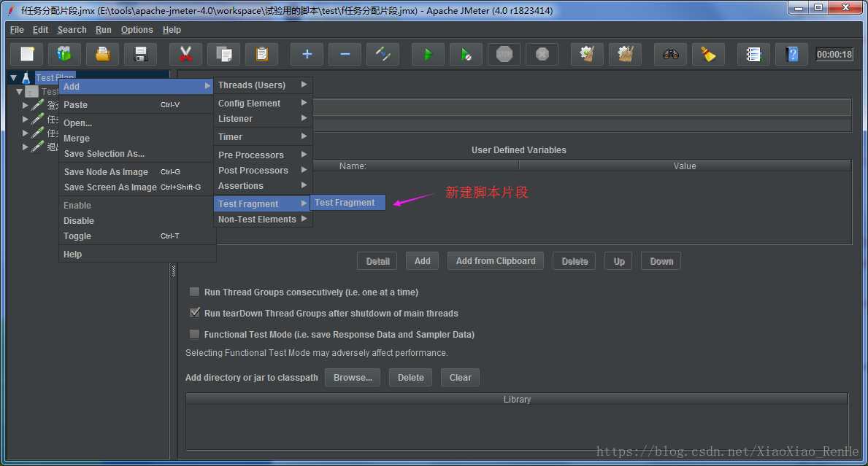The width and height of the screenshot is (868, 466).
Task: Click the Detail button
Action: coord(377,261)
